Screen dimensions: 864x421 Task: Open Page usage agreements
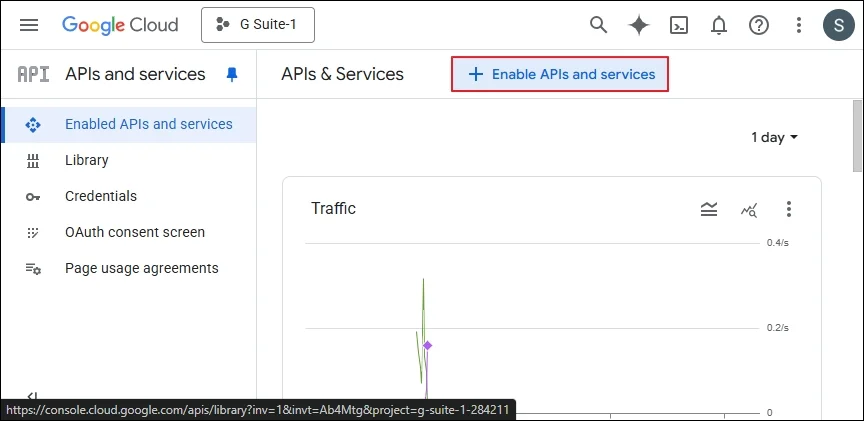click(128, 268)
